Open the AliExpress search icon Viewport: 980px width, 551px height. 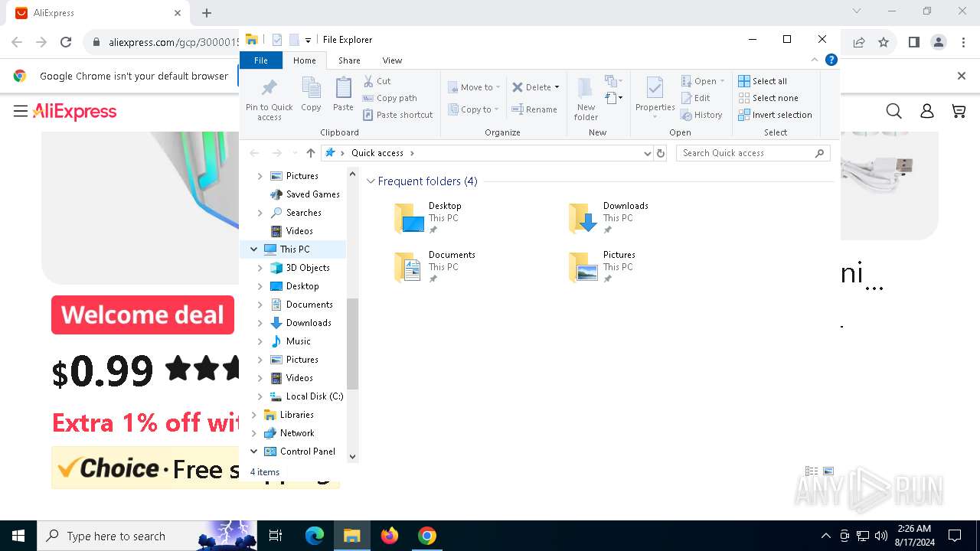pos(893,112)
